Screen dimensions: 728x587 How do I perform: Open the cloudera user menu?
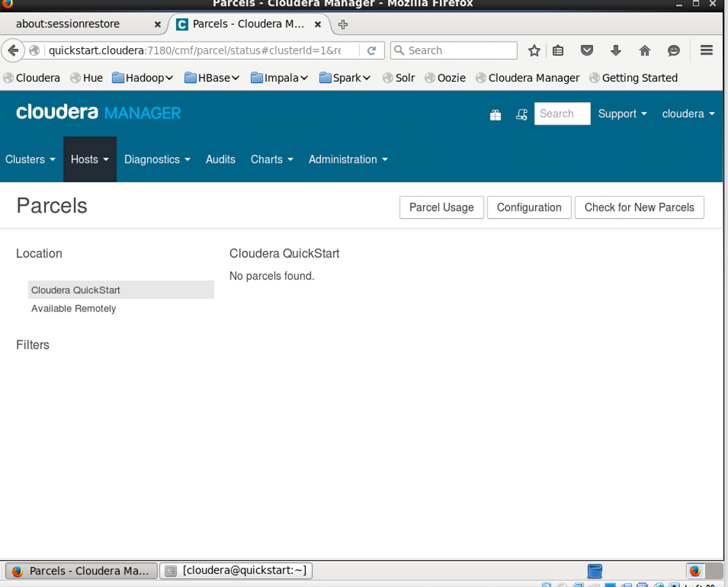tap(688, 114)
